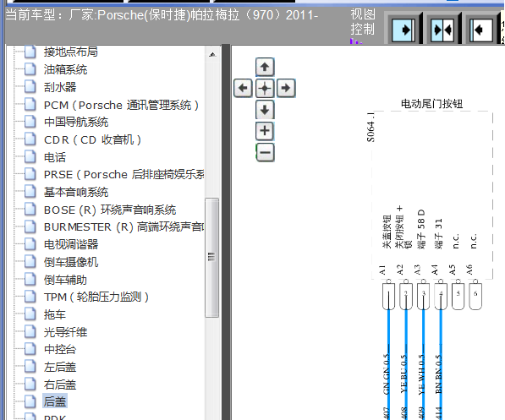Image resolution: width=505 pixels, height=420 pixels.
Task: Open TPM (轮胎压力监测) entry
Action: (96, 297)
